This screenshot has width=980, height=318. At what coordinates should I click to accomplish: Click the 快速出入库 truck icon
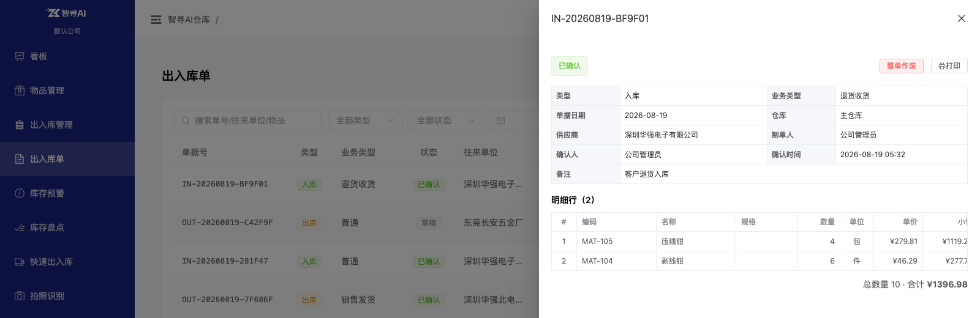click(20, 262)
